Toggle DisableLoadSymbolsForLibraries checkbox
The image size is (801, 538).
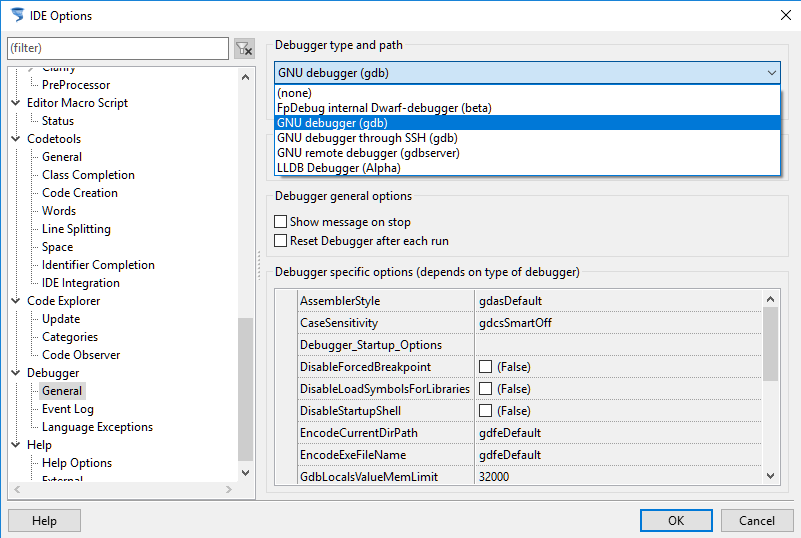pos(485,389)
